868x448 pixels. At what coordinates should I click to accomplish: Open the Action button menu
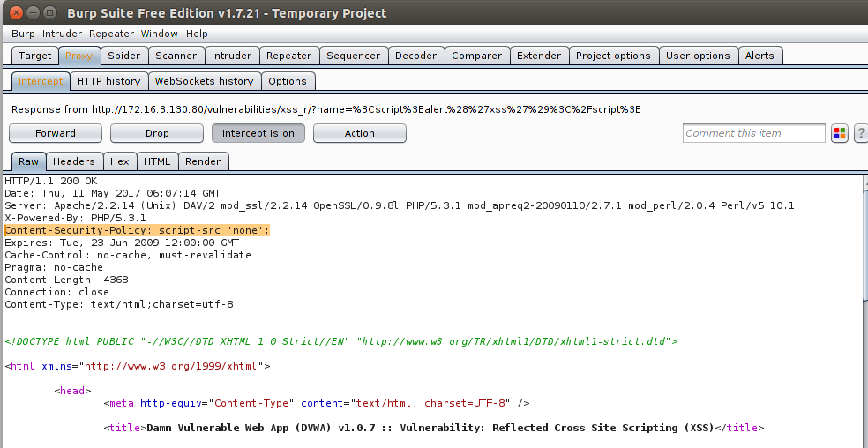coord(360,133)
